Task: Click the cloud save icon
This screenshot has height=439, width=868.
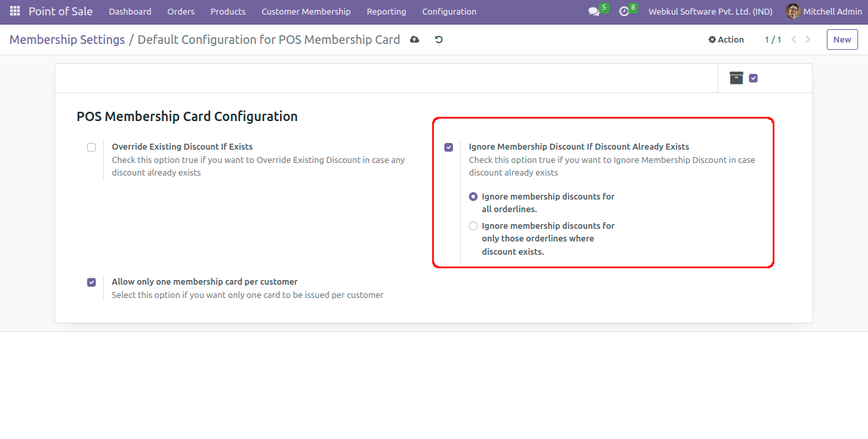Action: pos(414,40)
